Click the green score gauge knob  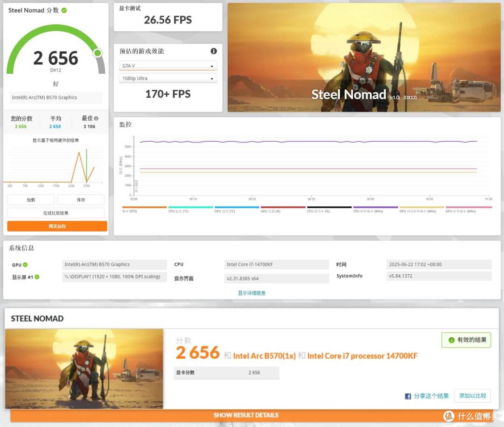(x=98, y=53)
